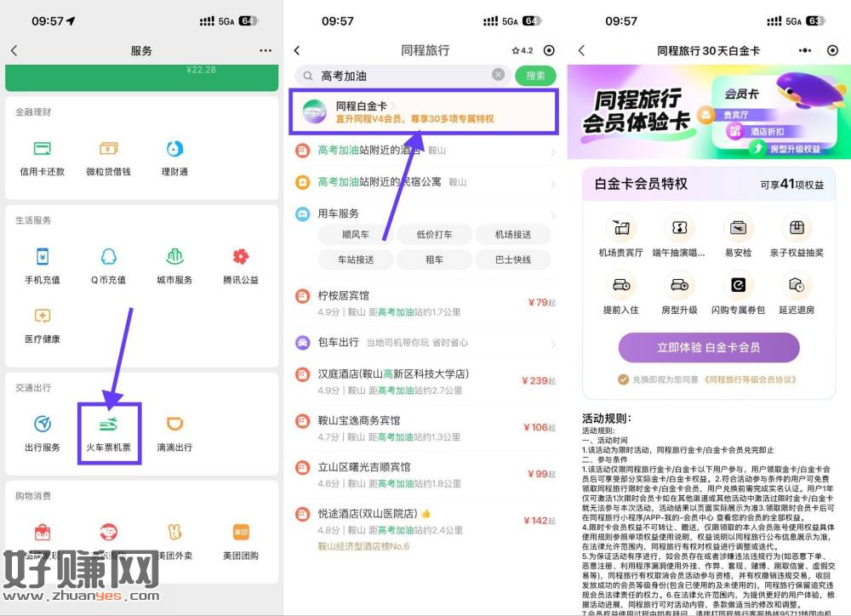The image size is (851, 616).
Task: Open 柠桉居宾馆 hotel result
Action: point(426,303)
